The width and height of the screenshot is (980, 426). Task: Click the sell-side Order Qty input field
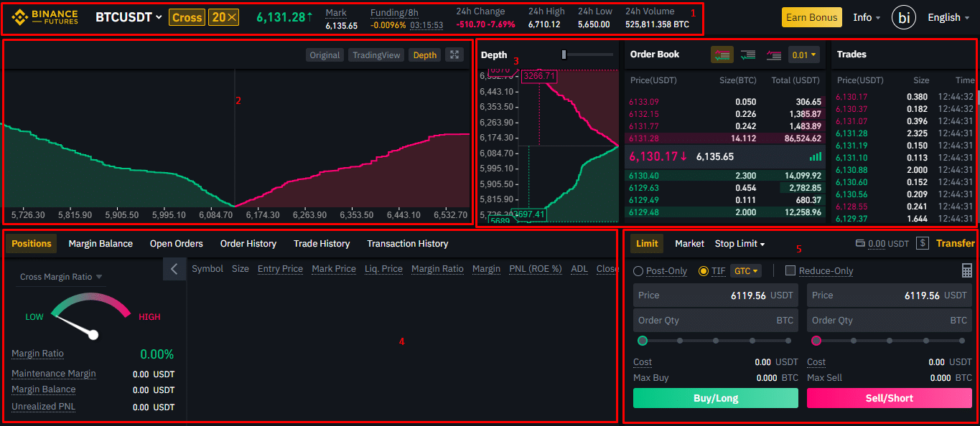point(890,321)
